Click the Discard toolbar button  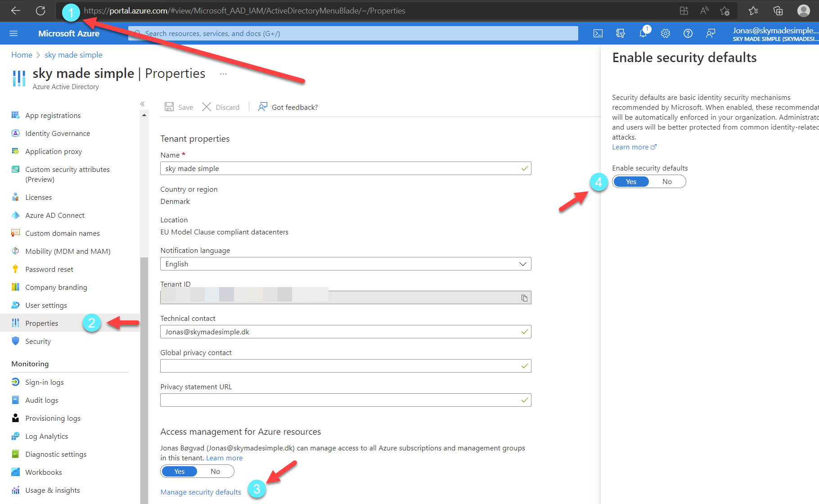tap(221, 107)
